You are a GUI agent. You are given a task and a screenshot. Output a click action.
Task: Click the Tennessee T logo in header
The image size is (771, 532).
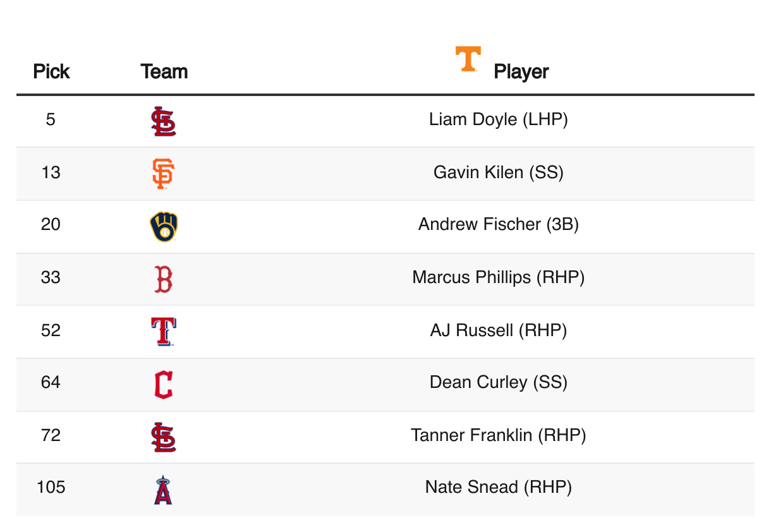point(468,59)
